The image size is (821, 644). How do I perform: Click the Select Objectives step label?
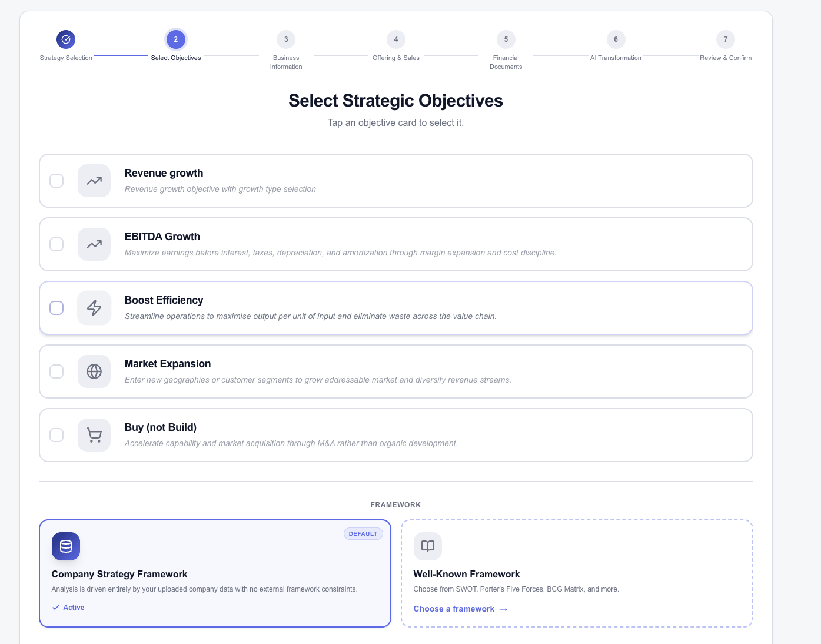pos(176,58)
